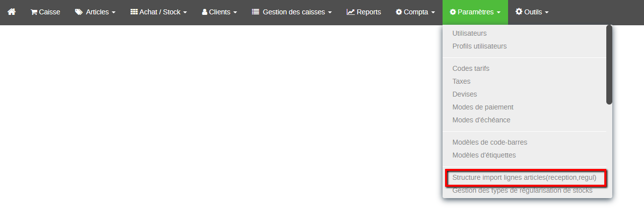This screenshot has width=644, height=212.
Task: Expand the Achat / Stock dropdown caret
Action: point(185,12)
